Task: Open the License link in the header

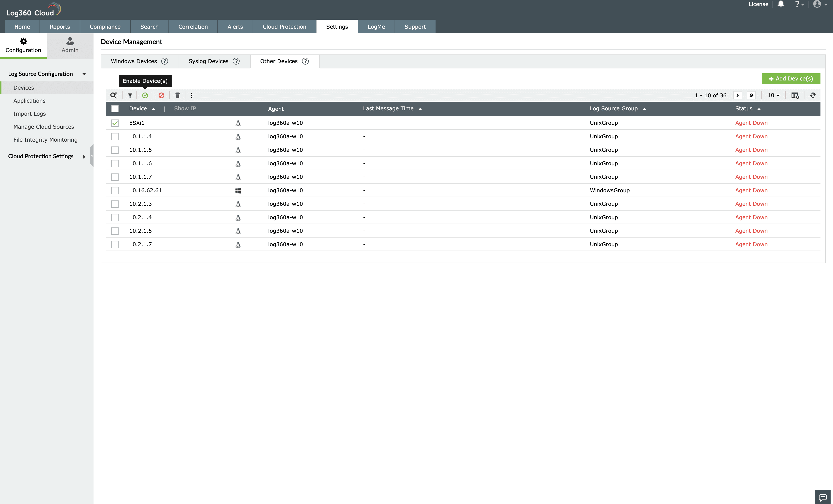Action: click(758, 4)
